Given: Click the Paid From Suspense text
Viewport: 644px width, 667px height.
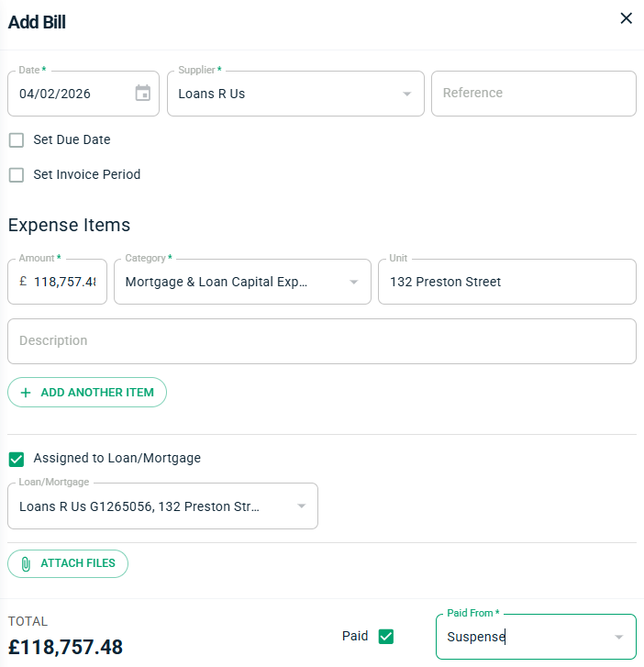Looking at the screenshot, I should pyautogui.click(x=477, y=637).
